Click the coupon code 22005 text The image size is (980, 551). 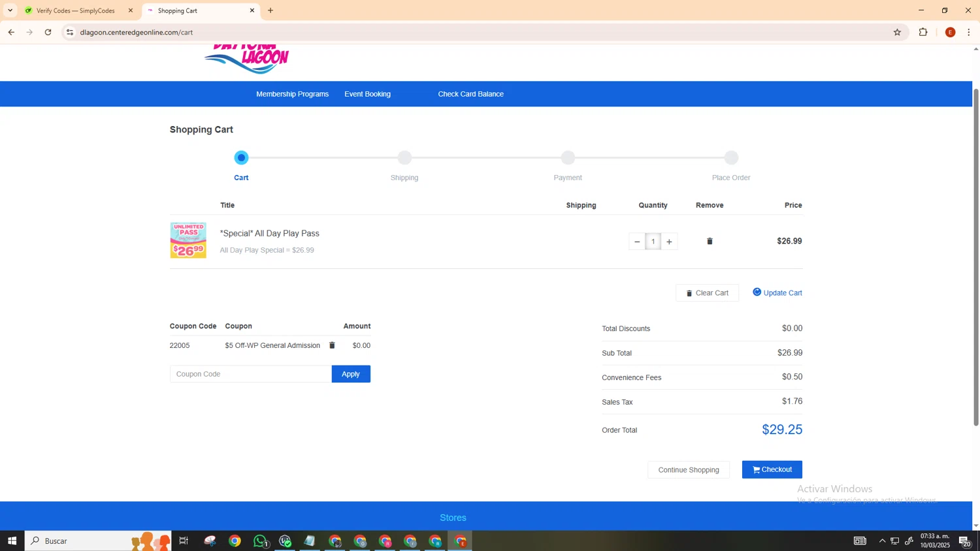pos(180,345)
